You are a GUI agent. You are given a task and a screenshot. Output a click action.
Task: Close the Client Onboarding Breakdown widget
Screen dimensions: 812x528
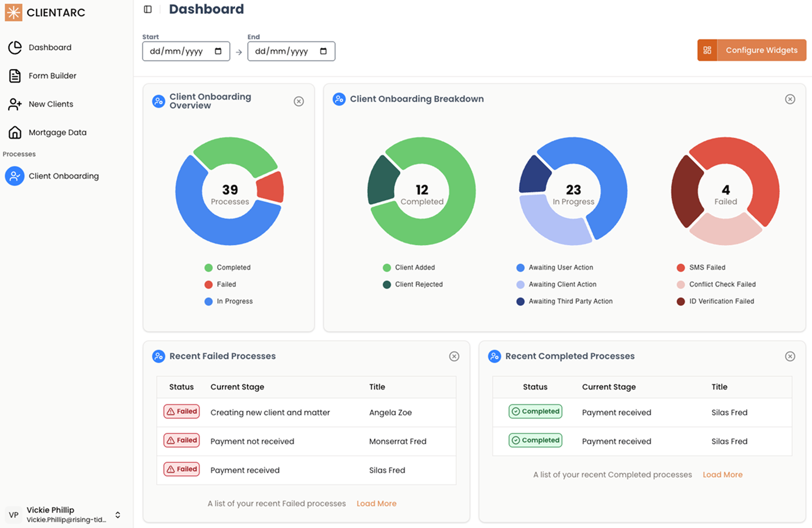[790, 99]
